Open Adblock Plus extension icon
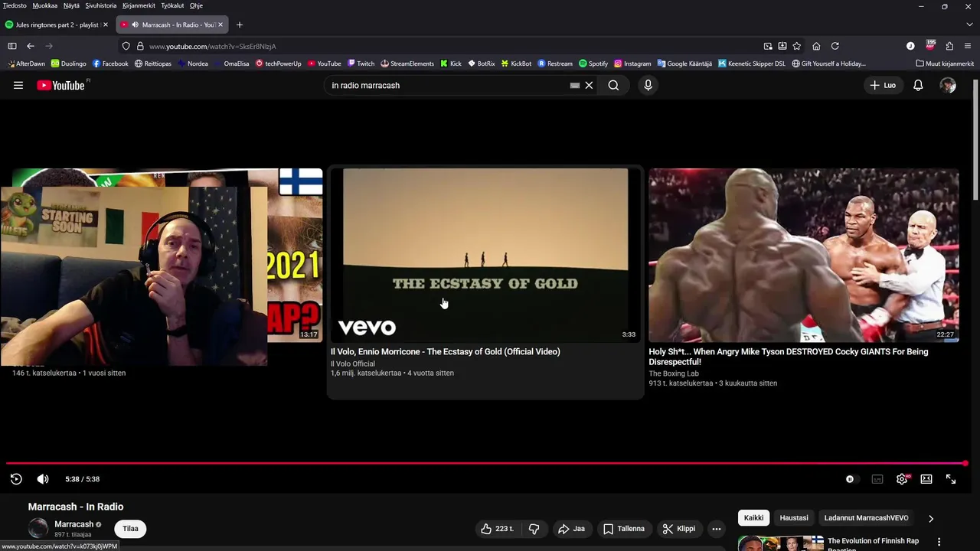 point(930,45)
